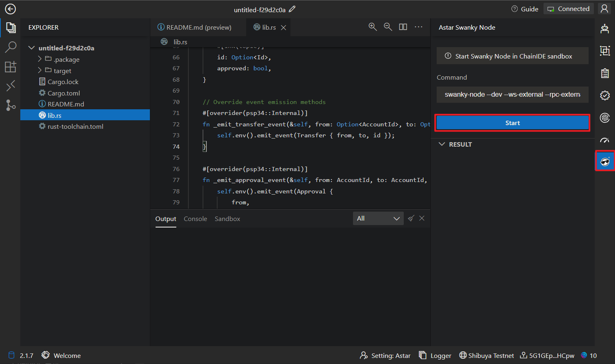615x364 pixels.
Task: Click the zoom in magnifier icon
Action: tap(372, 27)
